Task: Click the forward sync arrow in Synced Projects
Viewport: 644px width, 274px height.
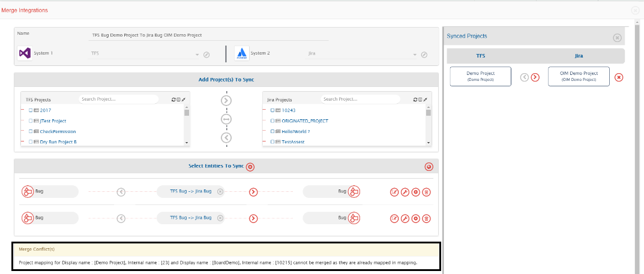Action: click(535, 77)
